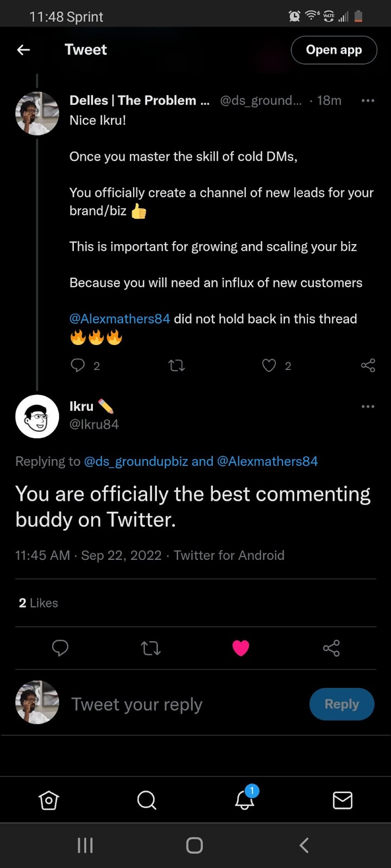Tap the back arrow in Tweet header
The width and height of the screenshot is (391, 868).
coord(23,50)
